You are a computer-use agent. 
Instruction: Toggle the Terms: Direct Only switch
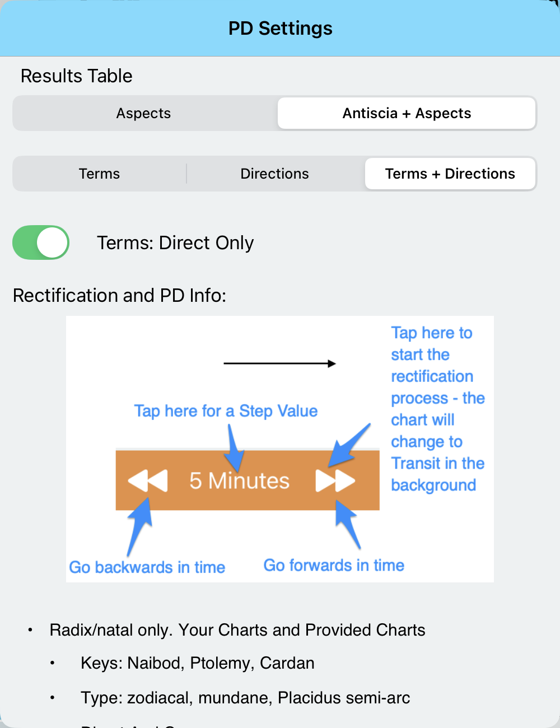tap(41, 242)
